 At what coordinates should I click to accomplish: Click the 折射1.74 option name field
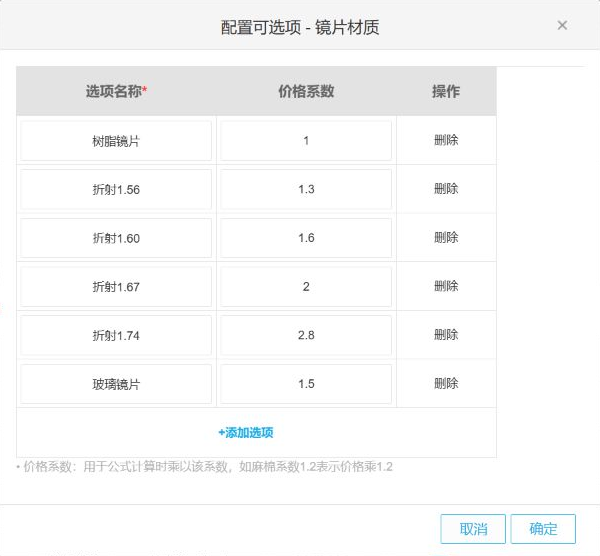tap(116, 335)
